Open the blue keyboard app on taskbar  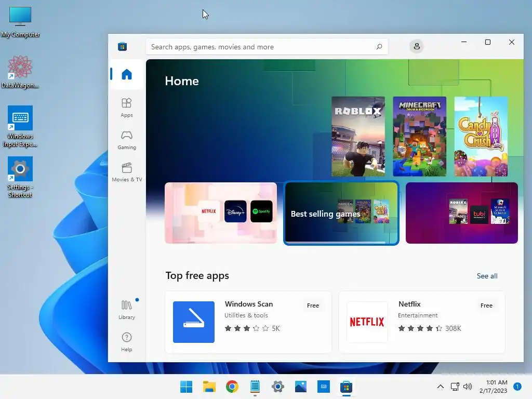tap(323, 387)
